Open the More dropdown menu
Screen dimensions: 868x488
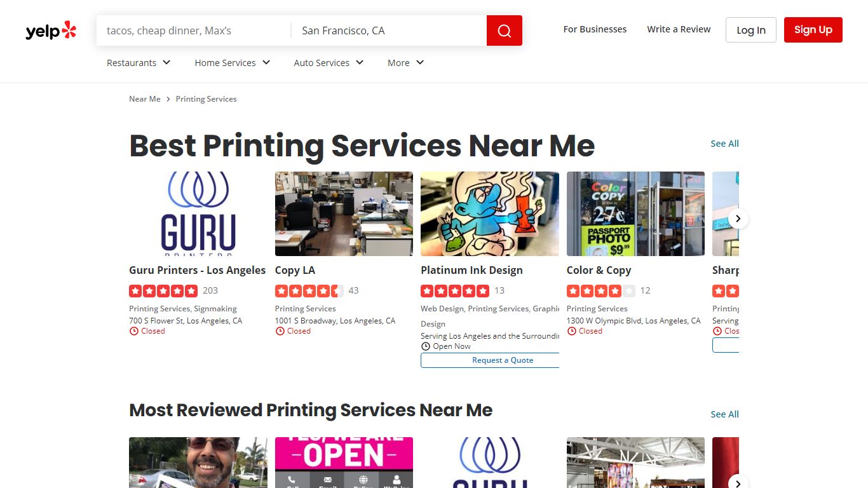coord(405,62)
